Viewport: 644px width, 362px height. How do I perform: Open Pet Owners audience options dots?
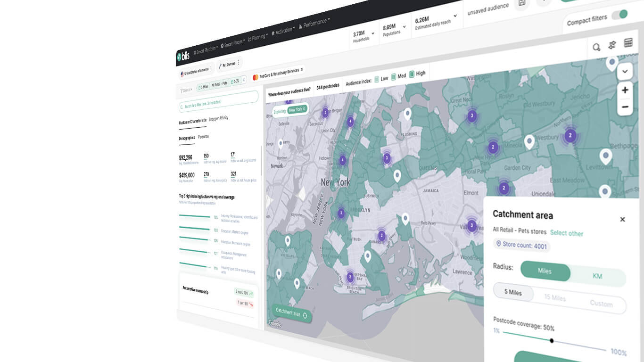(x=238, y=62)
